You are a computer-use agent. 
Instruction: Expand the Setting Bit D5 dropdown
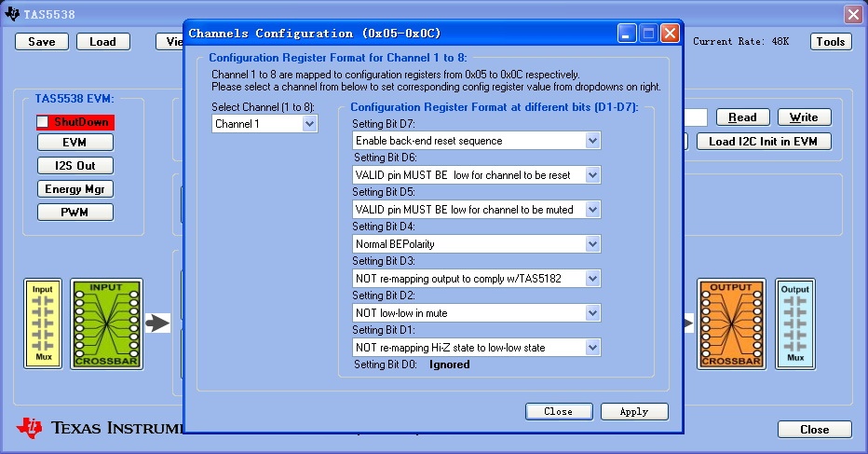[592, 210]
